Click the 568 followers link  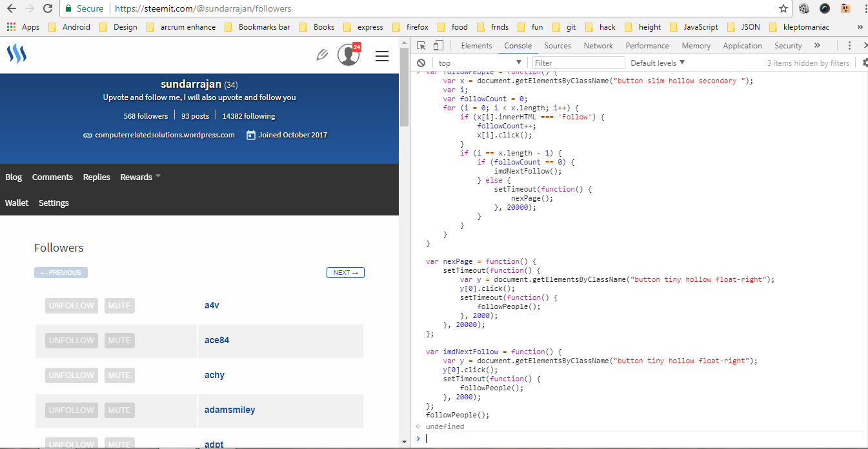[x=146, y=116]
